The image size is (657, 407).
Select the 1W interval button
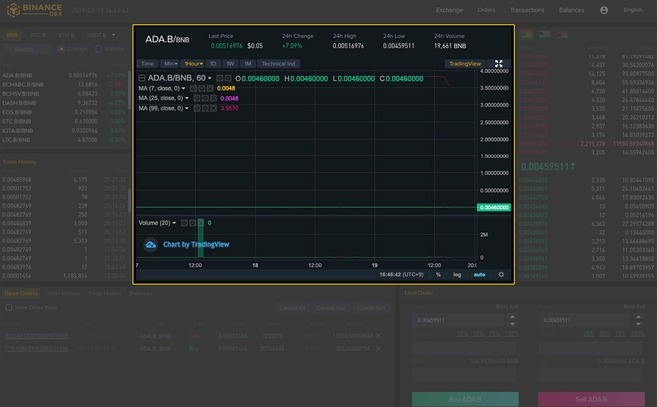[x=230, y=64]
